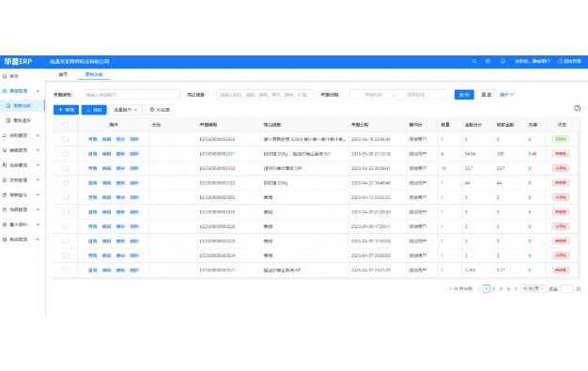Tick the checkbox of the quantity 10 row
The width and height of the screenshot is (588, 371).
point(66,168)
